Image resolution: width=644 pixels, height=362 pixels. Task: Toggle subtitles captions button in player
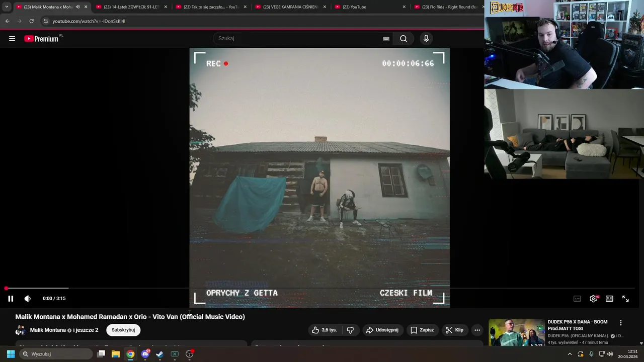(578, 299)
